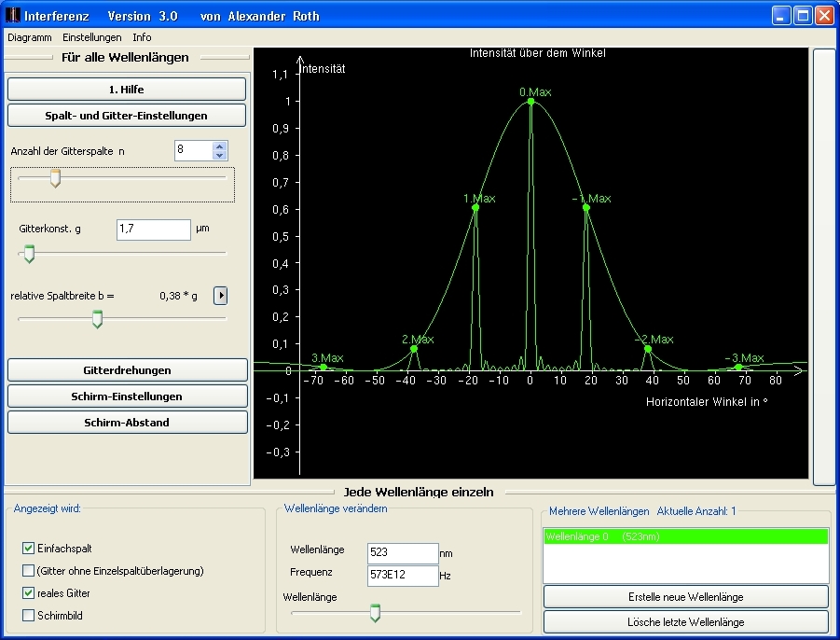Click Erstelle neue Wellenlänge button

[x=685, y=597]
